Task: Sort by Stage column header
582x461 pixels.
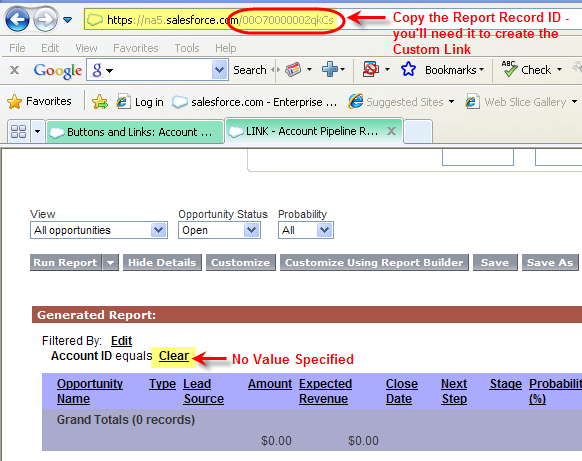Action: point(506,384)
